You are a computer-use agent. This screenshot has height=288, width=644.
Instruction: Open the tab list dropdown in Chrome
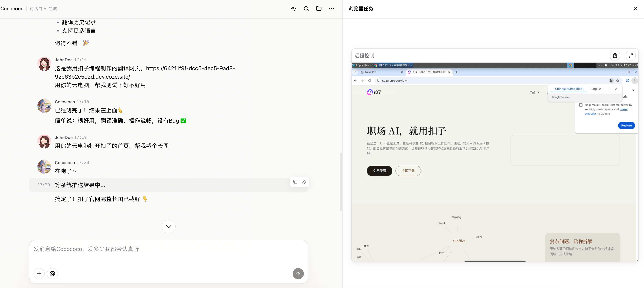point(355,72)
